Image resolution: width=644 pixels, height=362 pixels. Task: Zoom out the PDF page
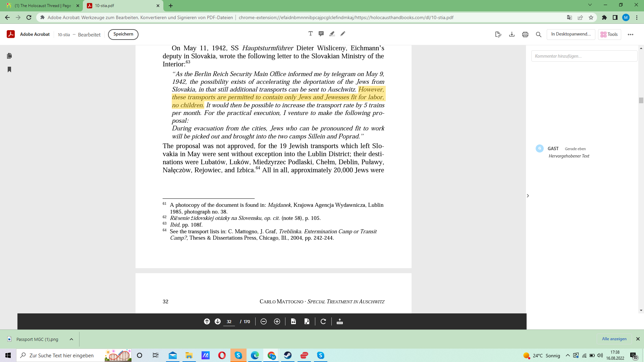pyautogui.click(x=264, y=321)
